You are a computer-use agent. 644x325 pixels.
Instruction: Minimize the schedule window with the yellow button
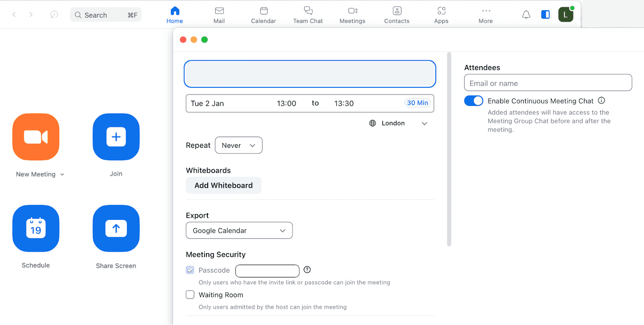point(194,39)
